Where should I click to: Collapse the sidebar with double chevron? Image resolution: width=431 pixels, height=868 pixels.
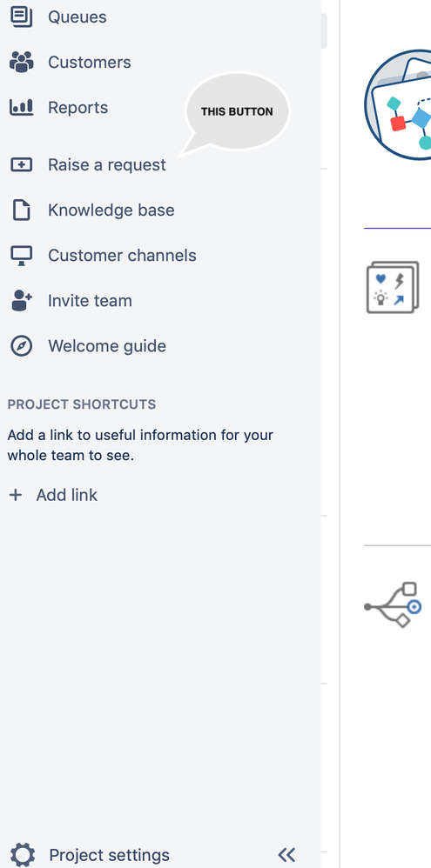click(x=286, y=855)
